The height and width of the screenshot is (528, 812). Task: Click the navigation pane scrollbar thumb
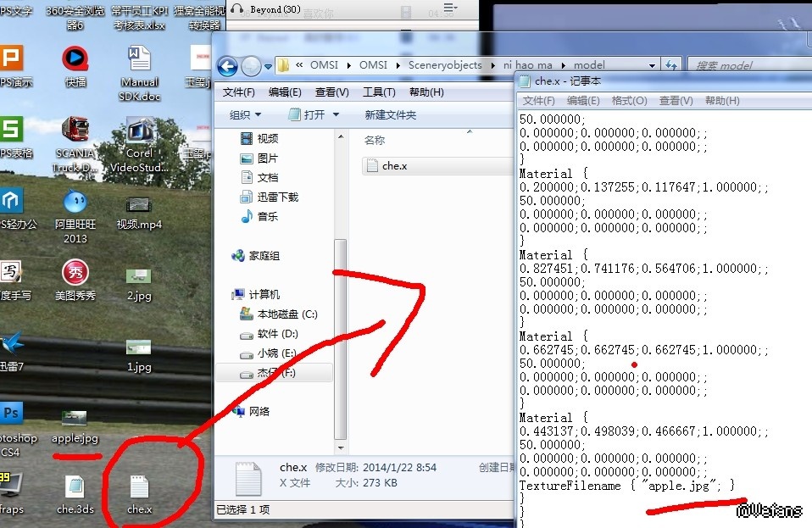click(340, 339)
